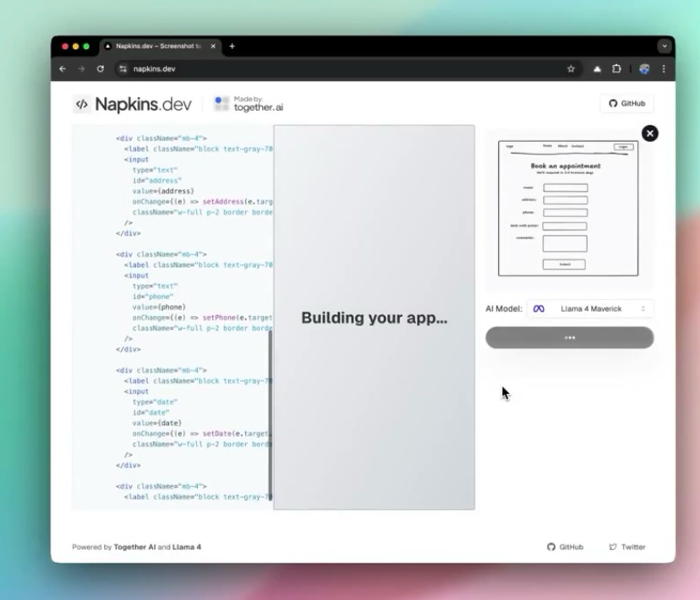
Task: Remove uploaded screenshot with X button
Action: (650, 134)
